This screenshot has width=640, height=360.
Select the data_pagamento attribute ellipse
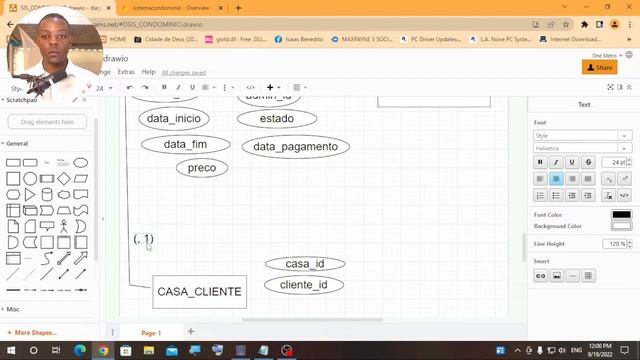(296, 147)
